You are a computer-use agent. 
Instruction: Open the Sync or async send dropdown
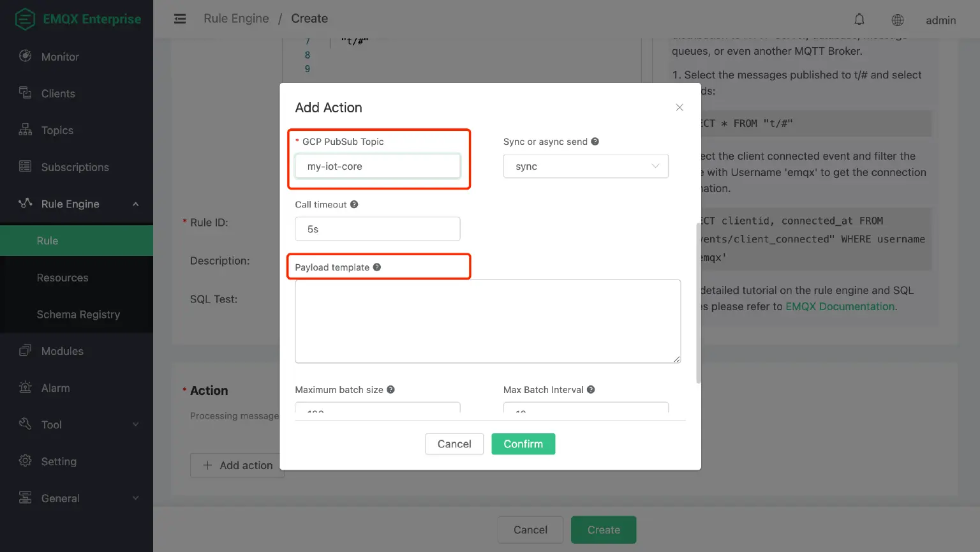coord(585,166)
